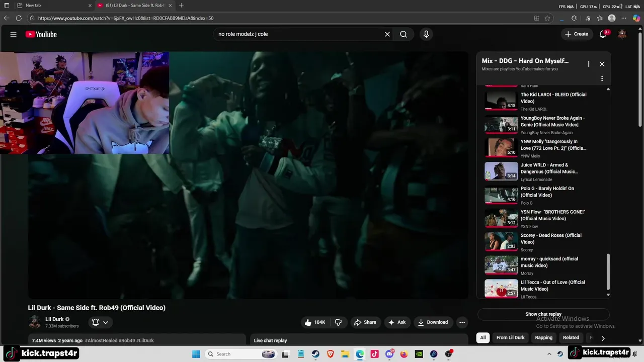Expand subscription notification bell dropdown
This screenshot has height=362, width=644.
pyautogui.click(x=100, y=322)
